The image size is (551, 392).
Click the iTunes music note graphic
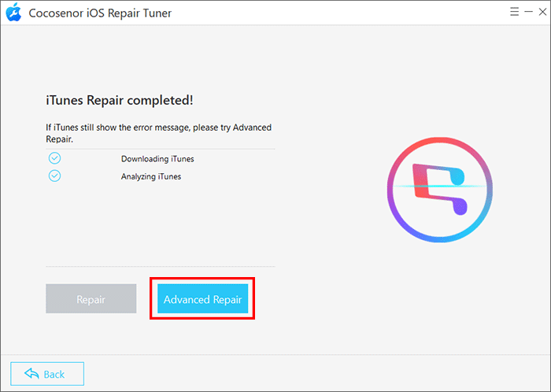point(439,190)
